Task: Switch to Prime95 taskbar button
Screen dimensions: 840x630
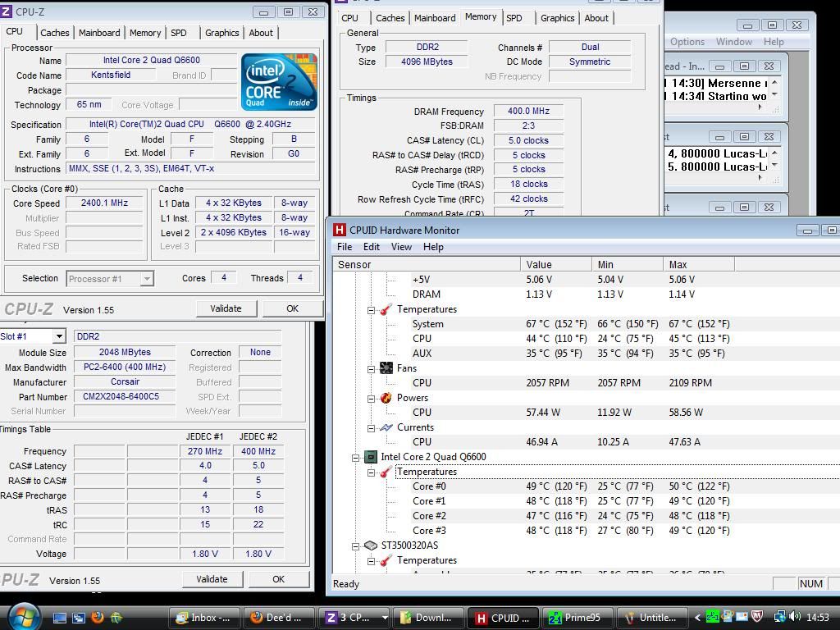Action: (577, 618)
